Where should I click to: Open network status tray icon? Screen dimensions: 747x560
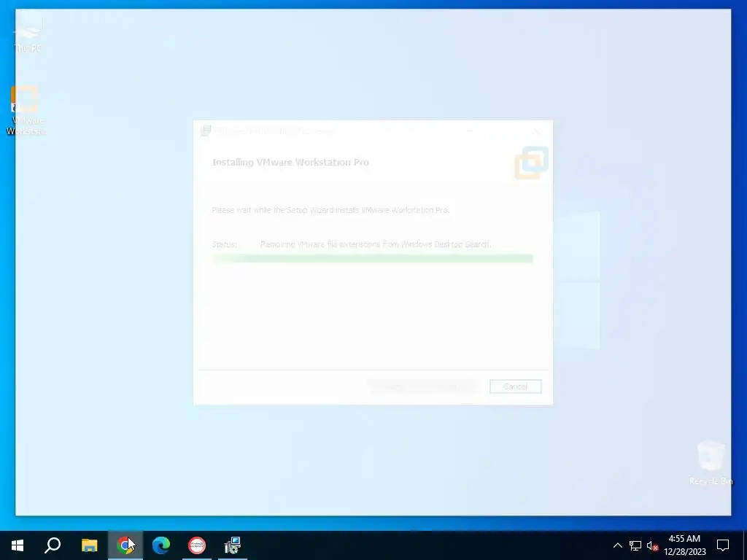tap(635, 545)
